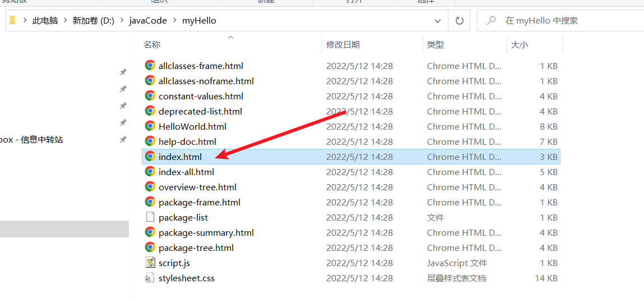This screenshot has width=644, height=302.
Task: Open the address bar history dropdown
Action: coord(438,20)
